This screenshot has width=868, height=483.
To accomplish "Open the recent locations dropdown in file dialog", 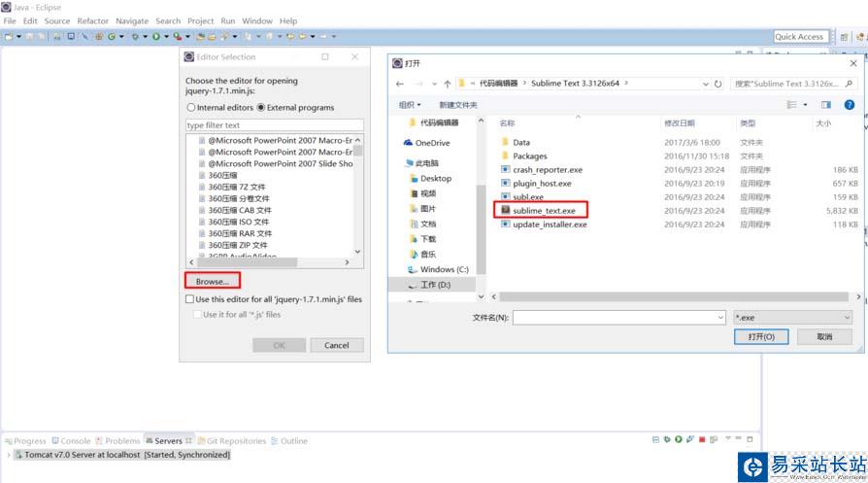I will [x=434, y=84].
